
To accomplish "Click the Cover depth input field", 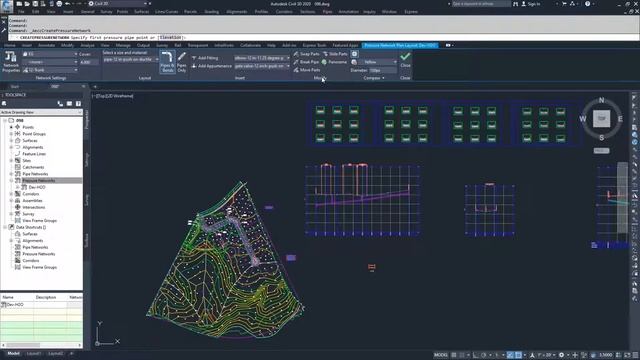I will [89, 62].
